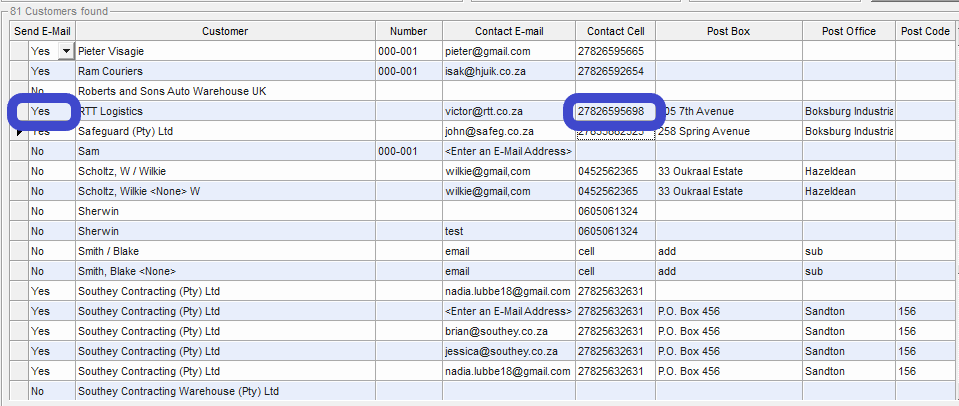Screen dimensions: 959x406
Task: Select the Sam customer cell
Action: click(225, 152)
